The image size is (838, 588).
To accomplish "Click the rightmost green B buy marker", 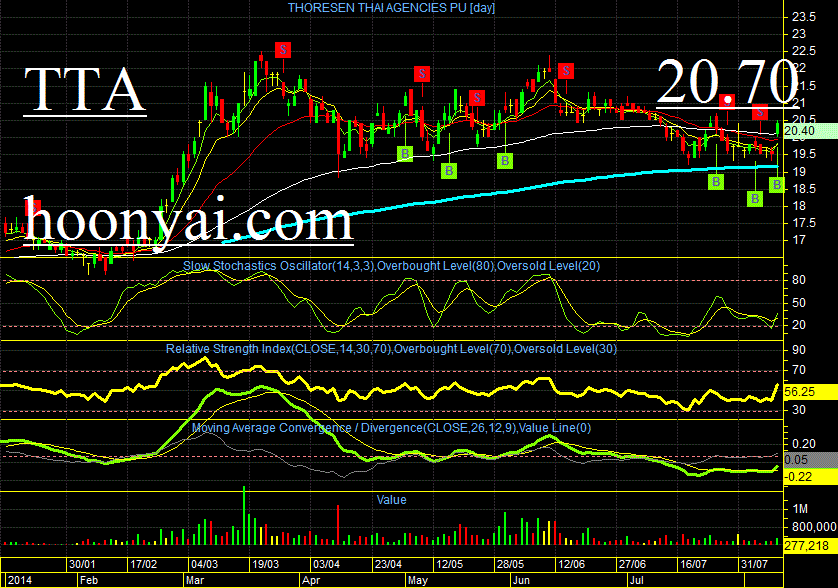I will tap(777, 185).
